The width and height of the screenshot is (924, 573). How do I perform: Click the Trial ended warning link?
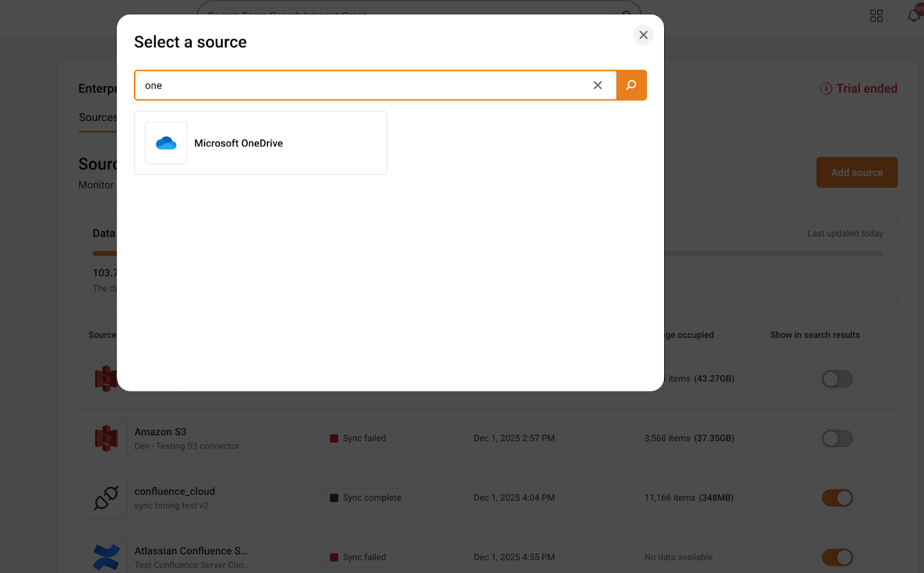click(859, 88)
